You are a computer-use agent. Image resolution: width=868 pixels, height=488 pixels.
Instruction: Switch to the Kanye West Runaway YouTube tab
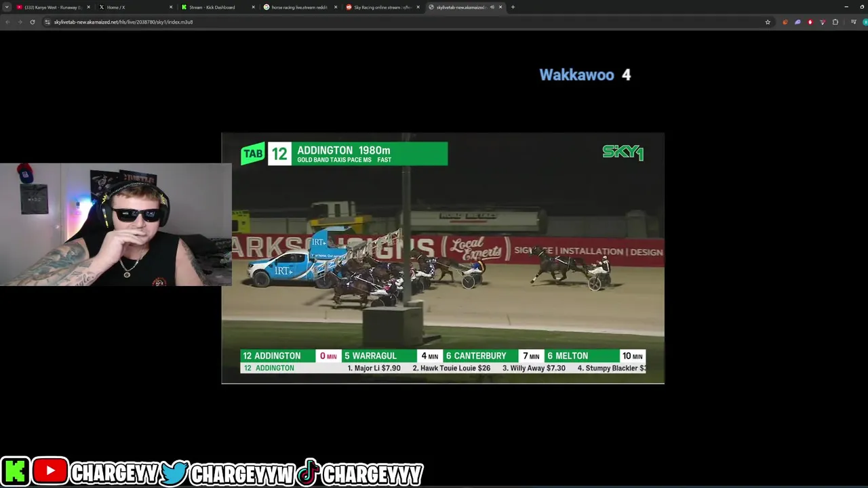[x=53, y=7]
